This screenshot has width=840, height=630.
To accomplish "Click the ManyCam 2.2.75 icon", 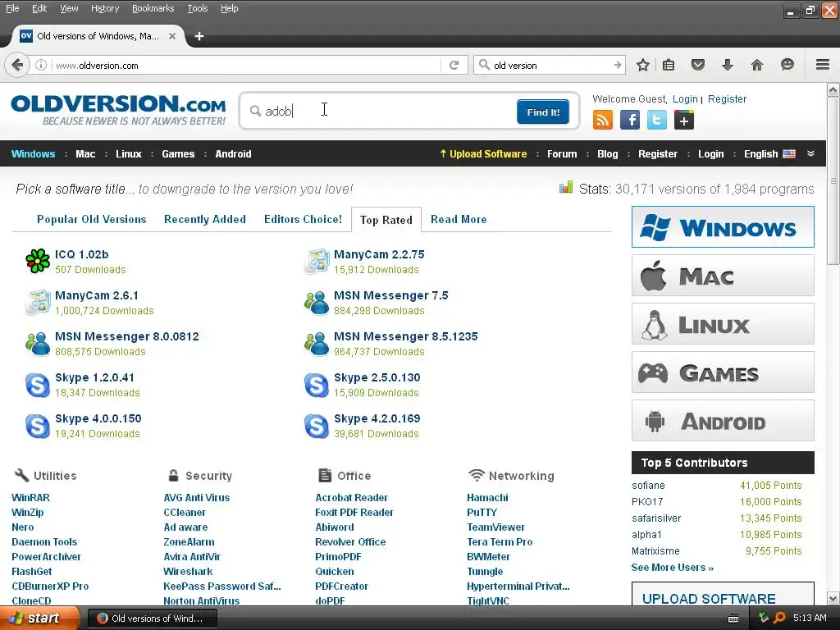I will pos(317,262).
